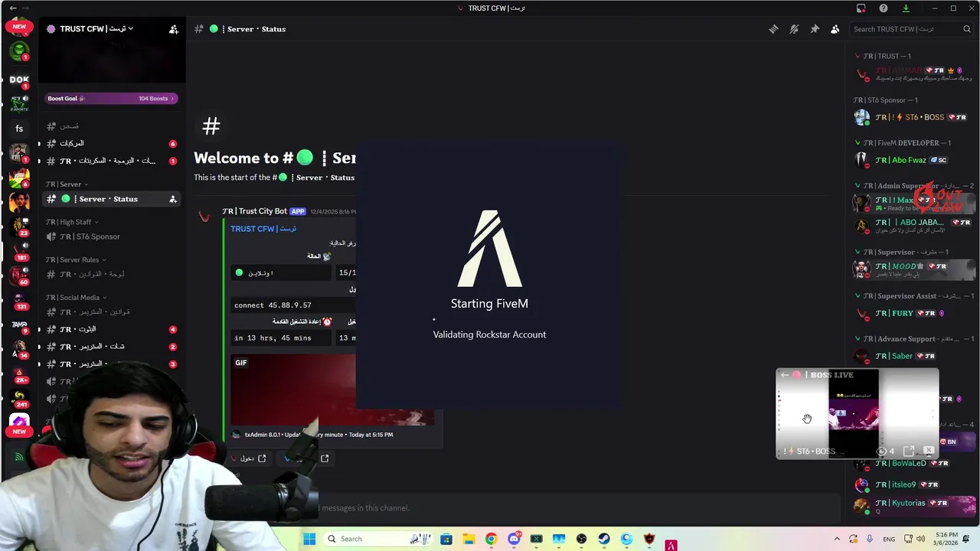Switch to FiveM taskbar icon

(671, 545)
